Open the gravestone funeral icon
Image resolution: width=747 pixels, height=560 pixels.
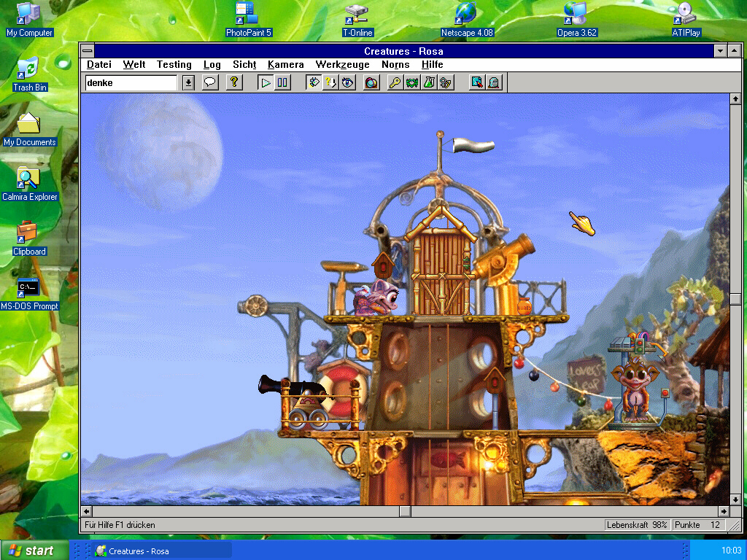pyautogui.click(x=494, y=82)
